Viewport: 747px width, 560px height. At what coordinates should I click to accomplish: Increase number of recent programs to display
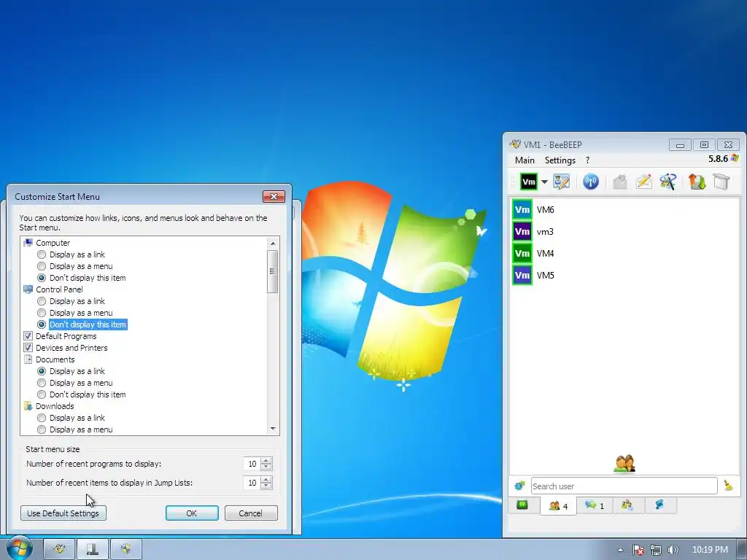point(266,461)
